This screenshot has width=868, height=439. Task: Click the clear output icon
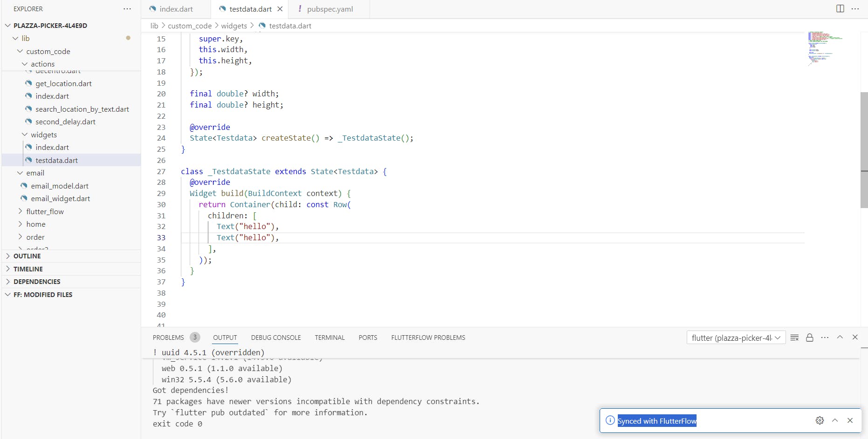point(795,338)
